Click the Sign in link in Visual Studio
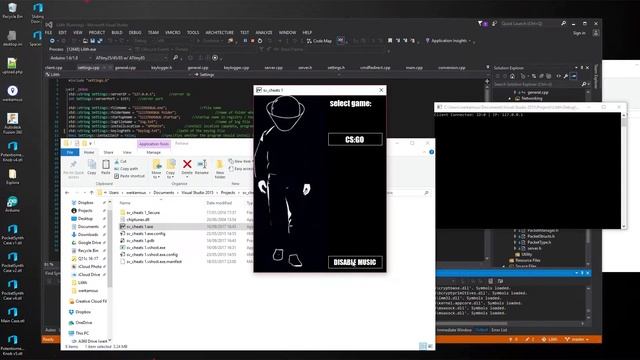 [x=579, y=33]
